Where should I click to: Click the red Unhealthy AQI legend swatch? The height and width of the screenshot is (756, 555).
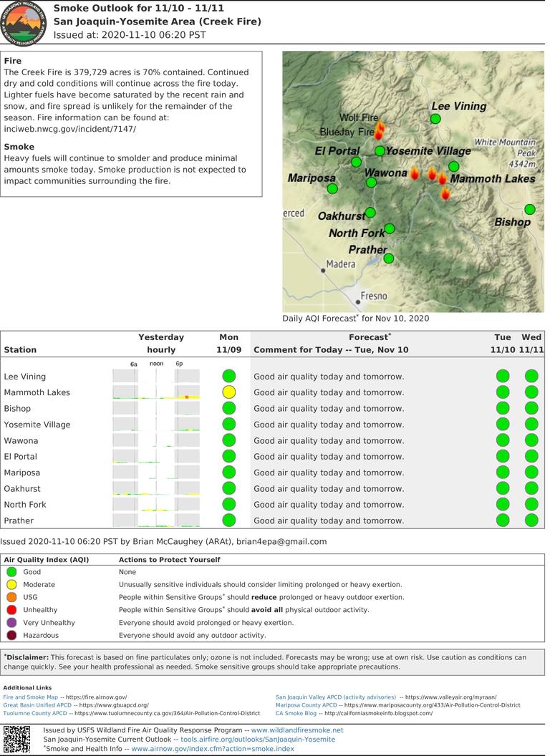tap(11, 609)
